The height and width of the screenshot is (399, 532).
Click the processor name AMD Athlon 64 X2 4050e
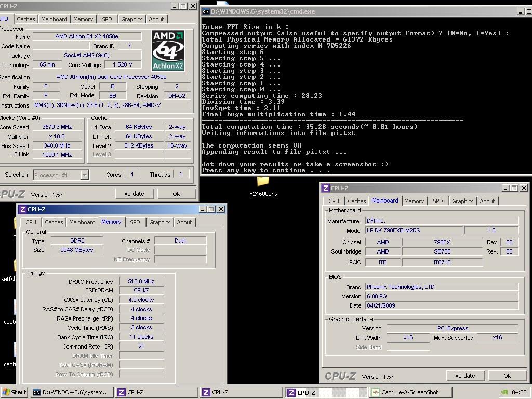tap(87, 36)
